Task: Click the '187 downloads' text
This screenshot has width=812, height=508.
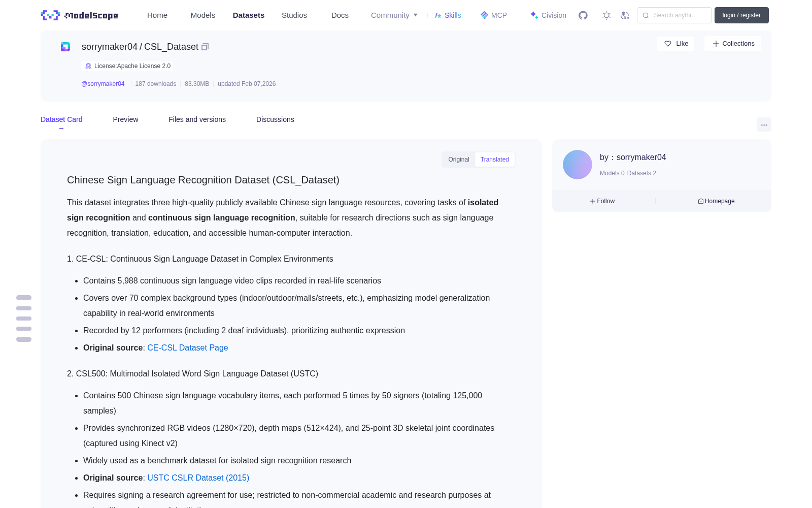Action: tap(156, 84)
